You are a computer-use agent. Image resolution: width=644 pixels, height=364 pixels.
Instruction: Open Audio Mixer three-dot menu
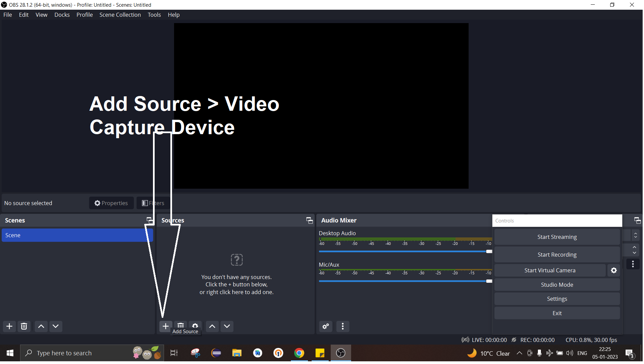pyautogui.click(x=343, y=327)
